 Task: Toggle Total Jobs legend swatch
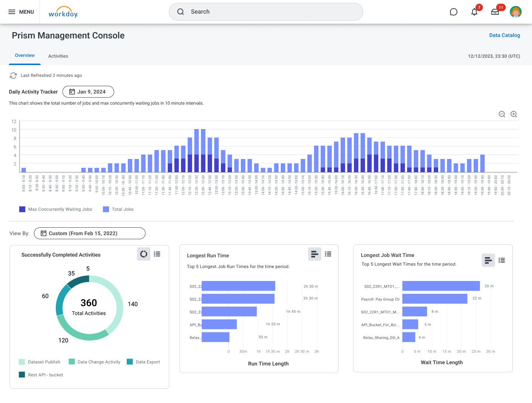click(106, 209)
